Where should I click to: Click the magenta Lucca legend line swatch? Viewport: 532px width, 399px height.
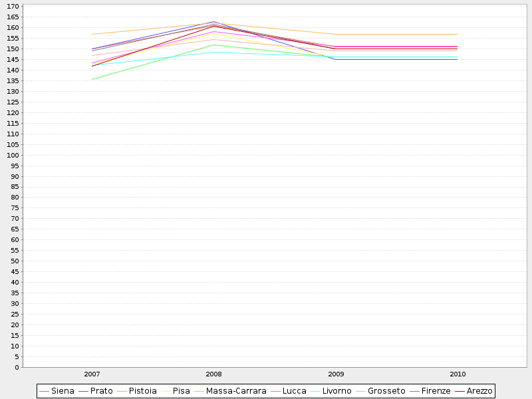point(276,392)
